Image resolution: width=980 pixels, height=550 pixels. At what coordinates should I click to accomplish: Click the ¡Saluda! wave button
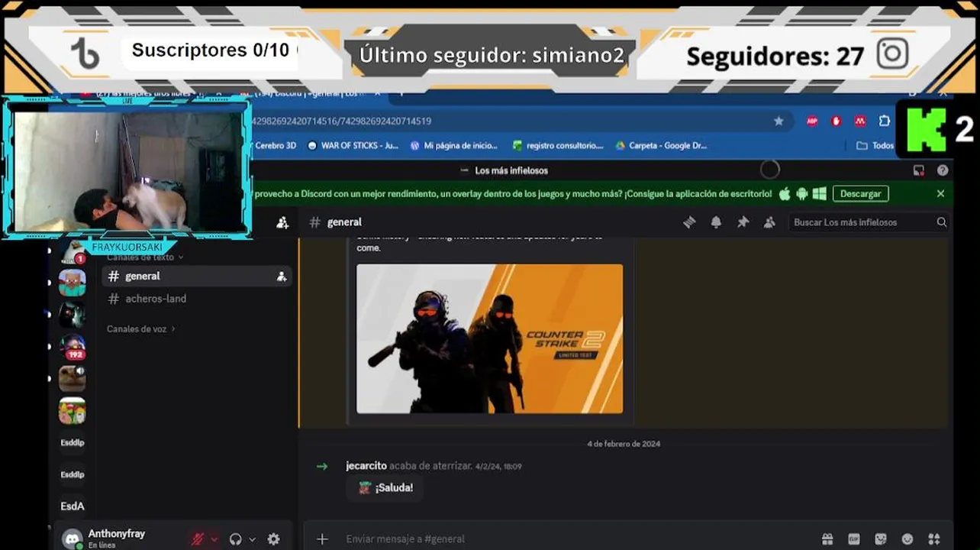pos(385,487)
